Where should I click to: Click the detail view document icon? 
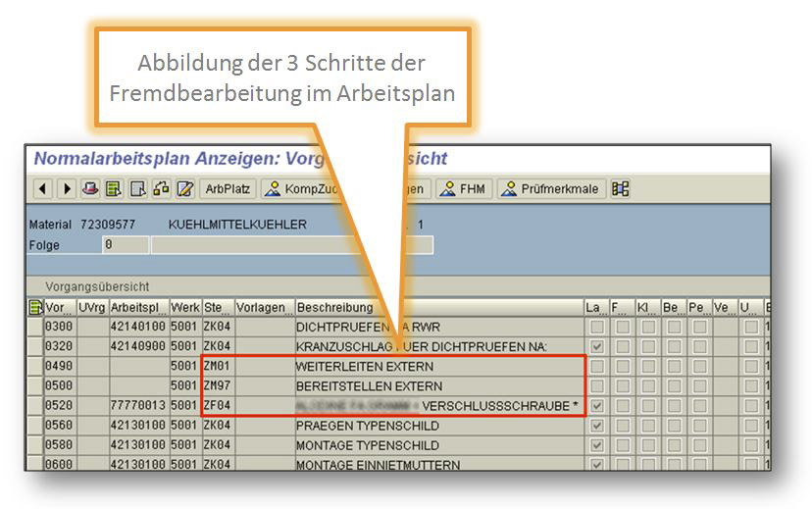[x=138, y=189]
